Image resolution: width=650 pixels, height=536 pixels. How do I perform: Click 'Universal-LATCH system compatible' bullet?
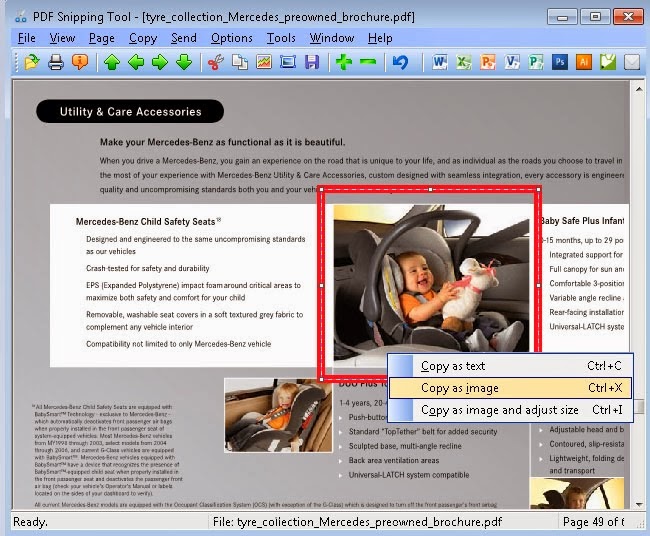point(409,475)
